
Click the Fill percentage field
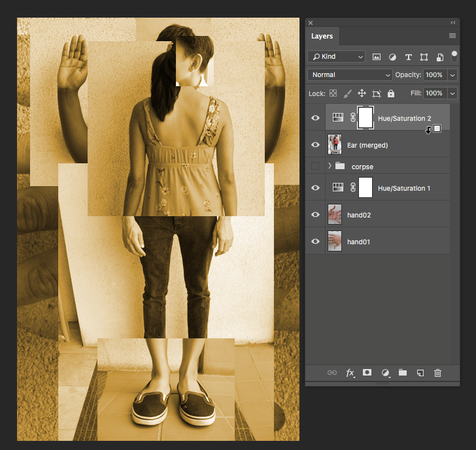click(434, 93)
